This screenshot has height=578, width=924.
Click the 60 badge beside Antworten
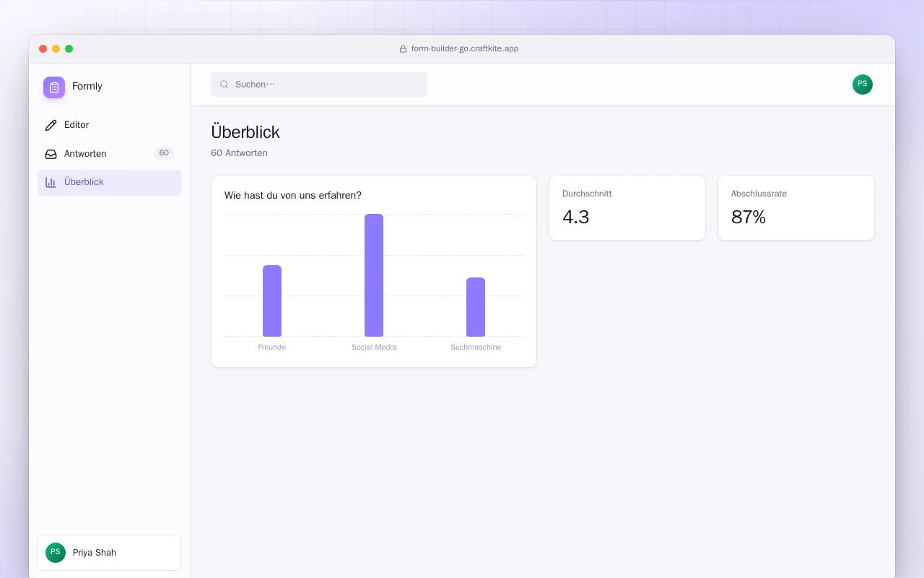click(x=164, y=153)
